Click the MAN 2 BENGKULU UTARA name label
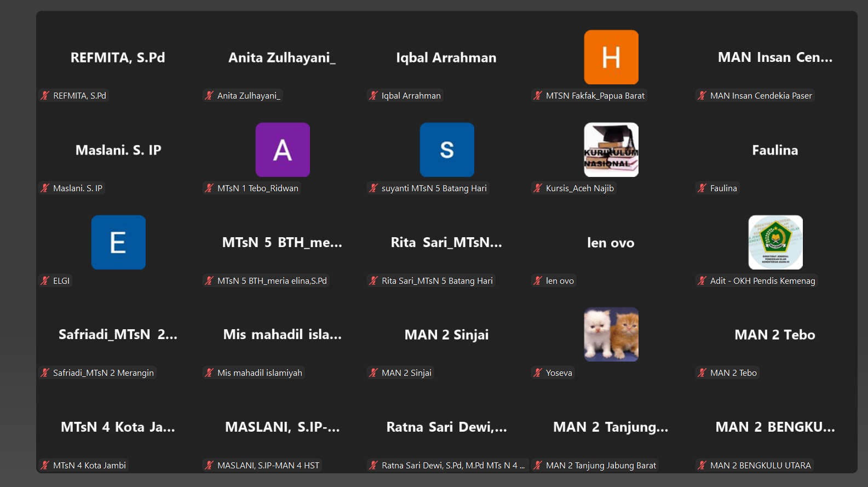This screenshot has width=868, height=487. point(760,465)
